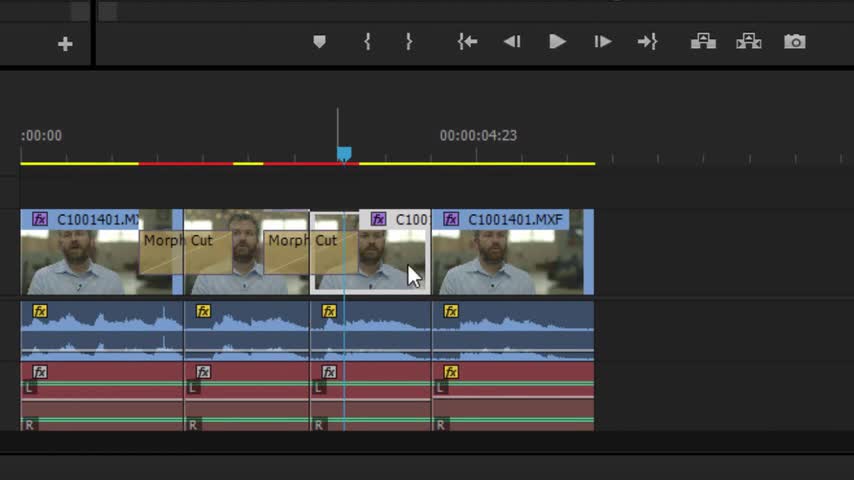
Task: Select the first Morph Cut transition
Action: (186, 252)
